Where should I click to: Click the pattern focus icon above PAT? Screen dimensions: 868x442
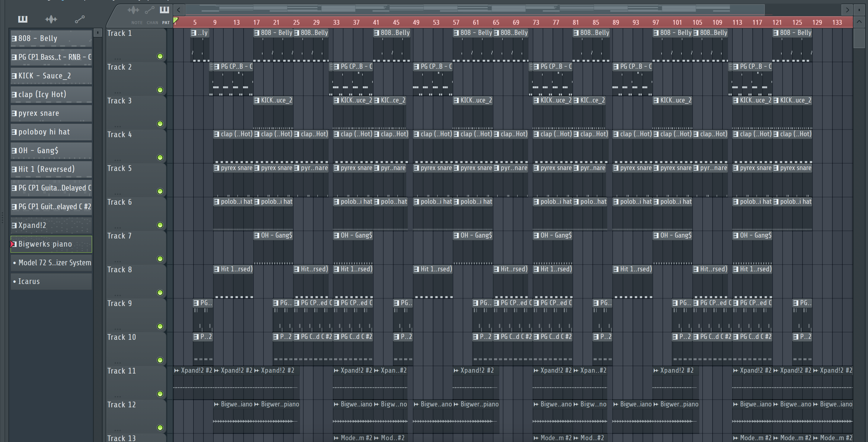(164, 9)
